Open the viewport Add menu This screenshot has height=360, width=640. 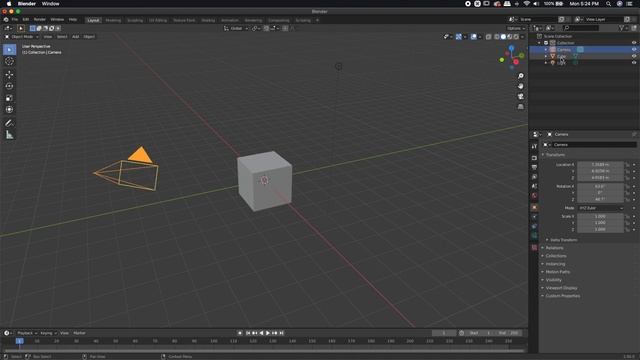tap(76, 37)
